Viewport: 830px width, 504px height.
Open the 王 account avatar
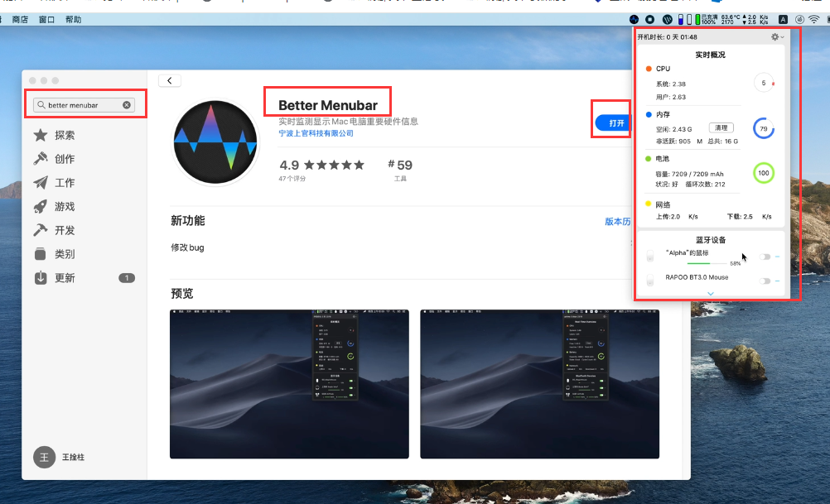pos(44,457)
